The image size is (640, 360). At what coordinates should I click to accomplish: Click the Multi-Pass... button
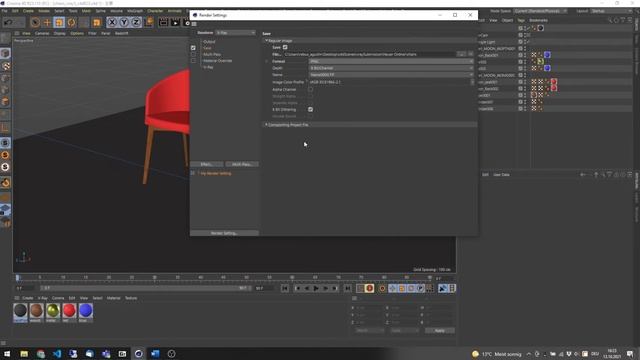pos(242,164)
